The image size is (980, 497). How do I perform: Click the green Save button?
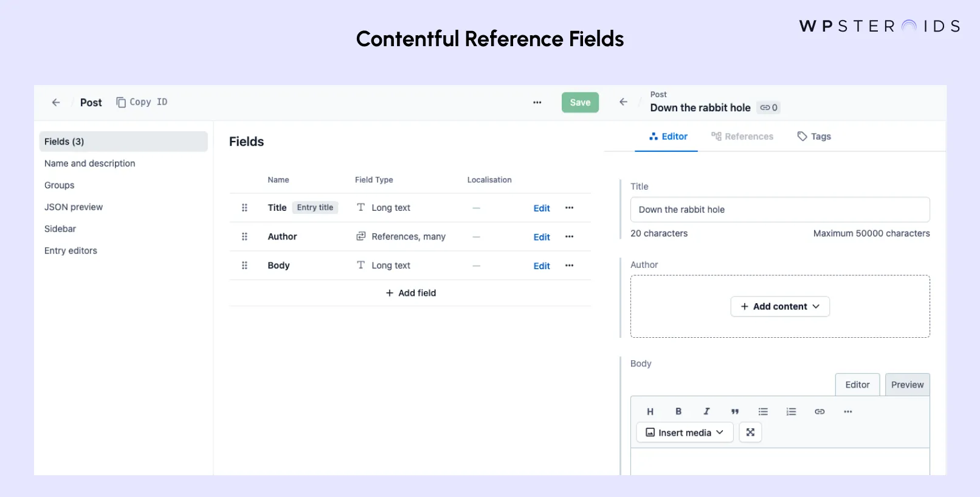pos(580,102)
